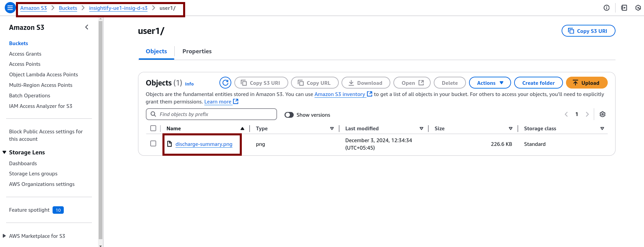Focus the Find objects by prefix field
This screenshot has width=644, height=247.
click(x=211, y=114)
